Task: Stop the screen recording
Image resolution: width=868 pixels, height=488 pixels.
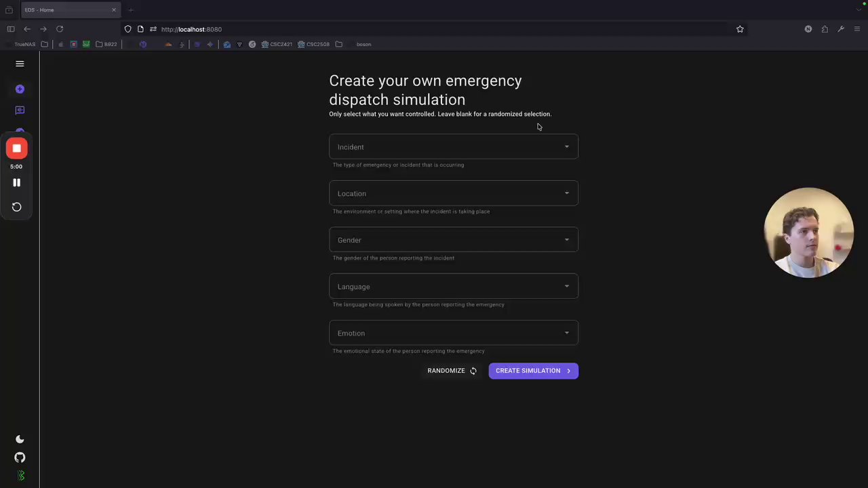Action: point(17,148)
